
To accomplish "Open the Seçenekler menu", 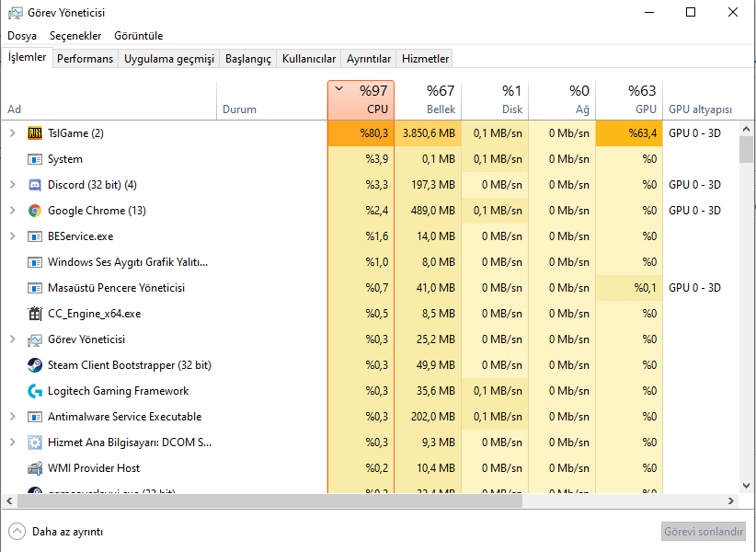I will click(x=75, y=36).
